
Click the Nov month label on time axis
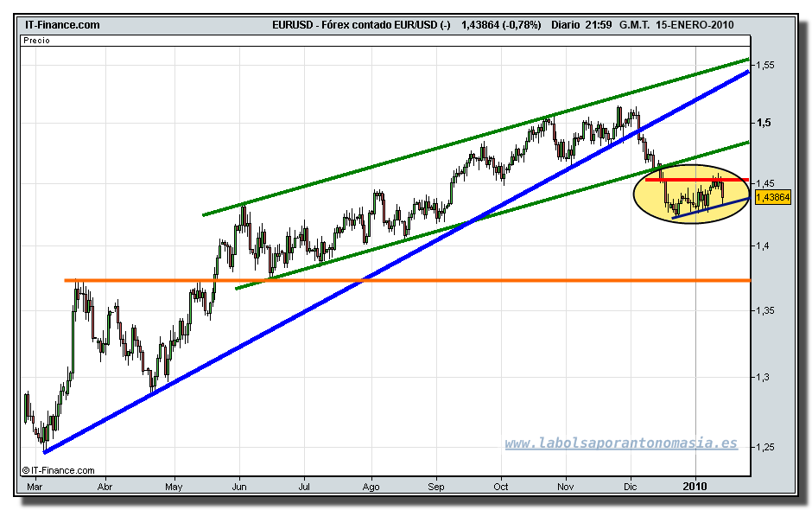pos(566,487)
